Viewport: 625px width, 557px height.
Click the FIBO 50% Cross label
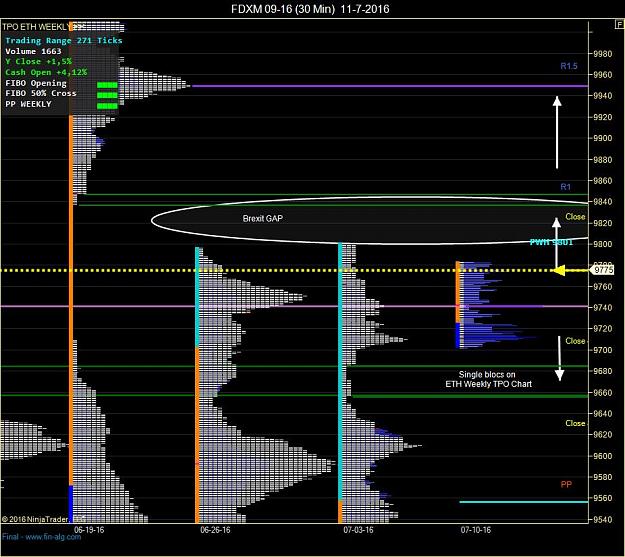tap(41, 93)
